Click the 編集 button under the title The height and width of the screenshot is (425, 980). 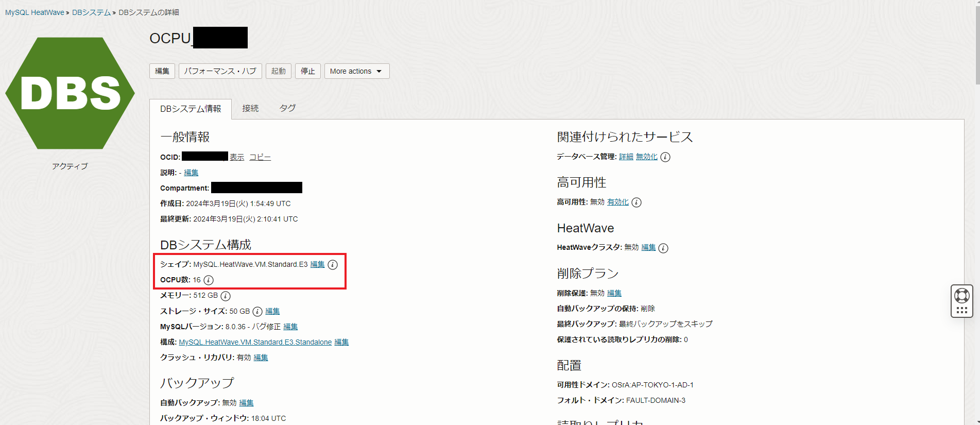[162, 71]
